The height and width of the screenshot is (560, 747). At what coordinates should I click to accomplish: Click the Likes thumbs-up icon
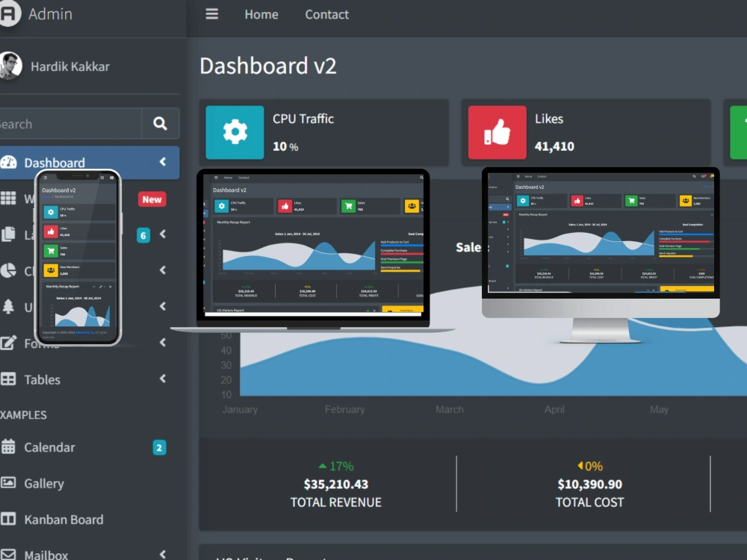498,132
